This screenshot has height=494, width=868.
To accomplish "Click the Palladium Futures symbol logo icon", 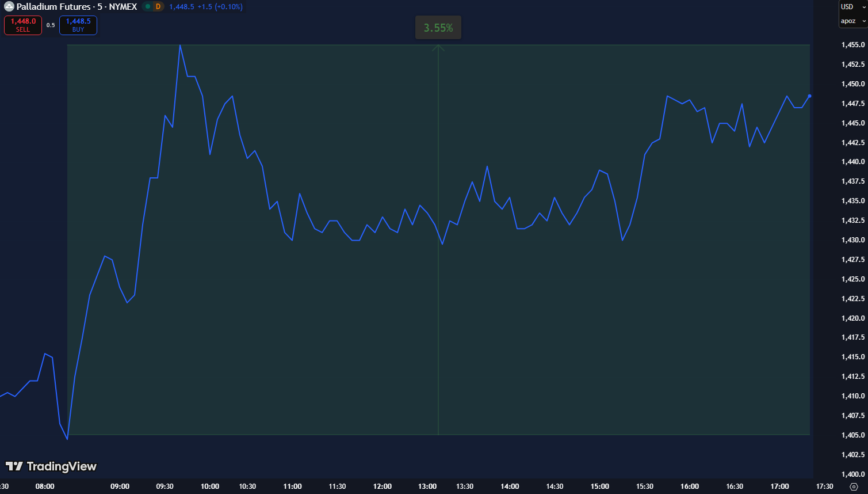I will click(9, 7).
